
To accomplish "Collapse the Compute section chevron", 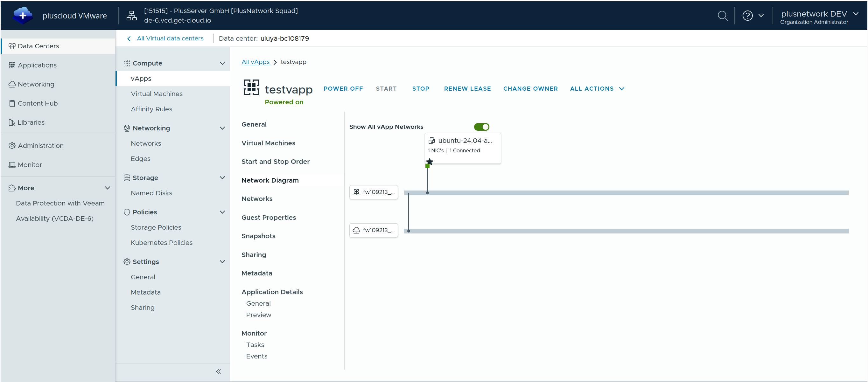I will click(x=222, y=63).
